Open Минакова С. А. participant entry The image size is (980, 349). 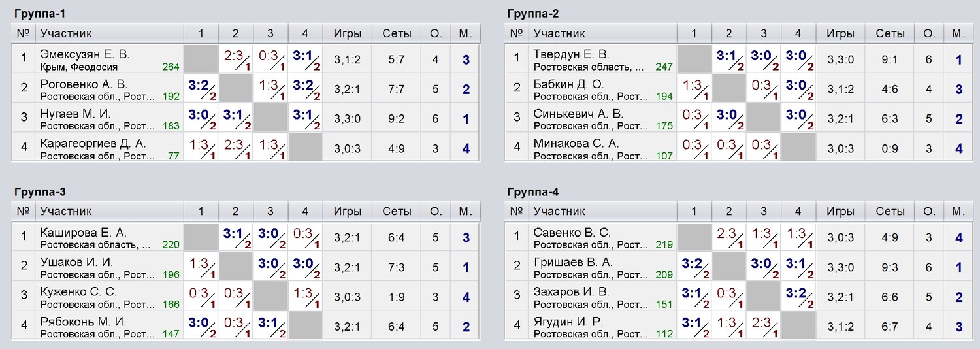point(576,143)
